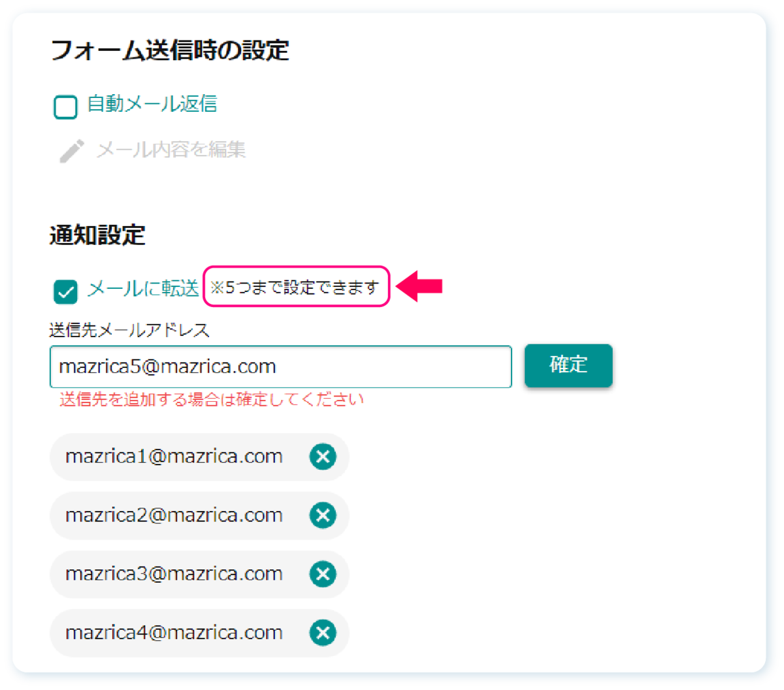Enable the 自動メール返信 checkbox

[65, 107]
